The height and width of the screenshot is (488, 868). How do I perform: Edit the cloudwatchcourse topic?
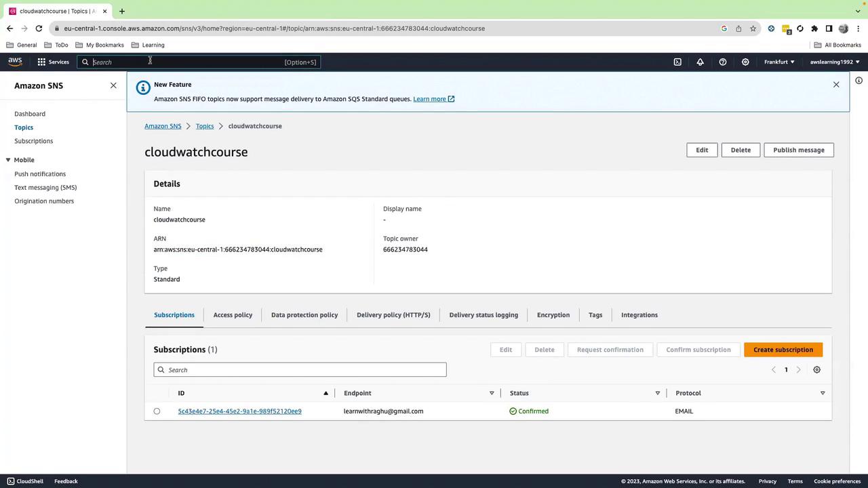tap(702, 150)
